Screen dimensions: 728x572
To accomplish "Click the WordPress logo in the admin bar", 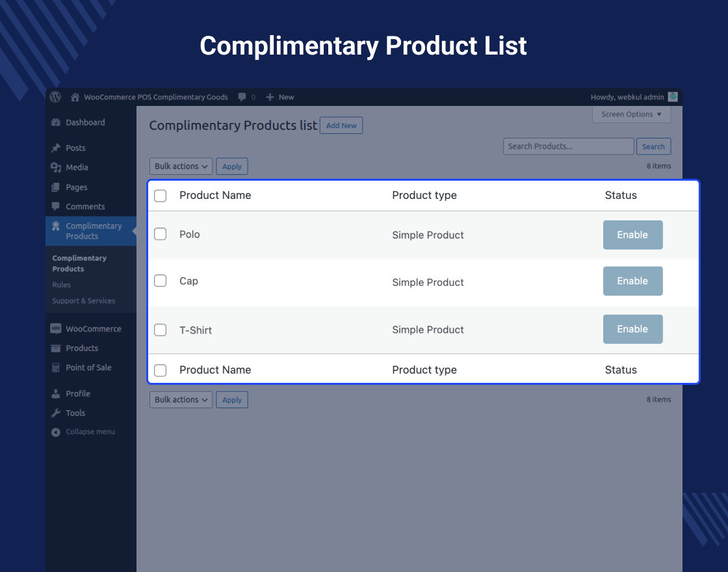I will click(55, 97).
